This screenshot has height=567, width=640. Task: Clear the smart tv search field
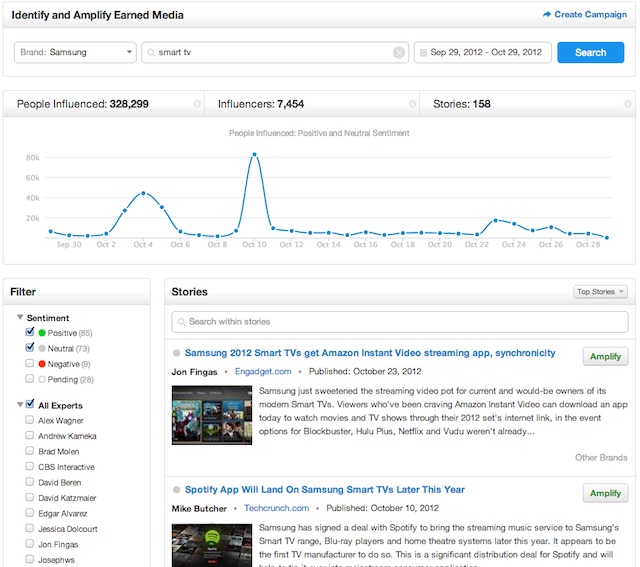point(399,53)
